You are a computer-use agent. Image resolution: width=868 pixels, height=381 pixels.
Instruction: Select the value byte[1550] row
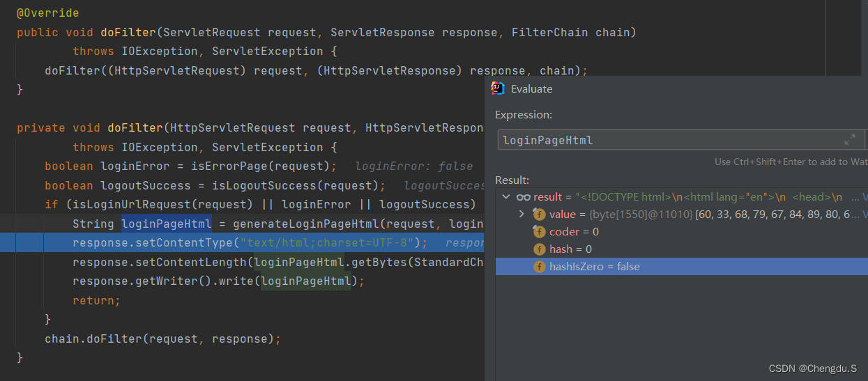click(682, 215)
